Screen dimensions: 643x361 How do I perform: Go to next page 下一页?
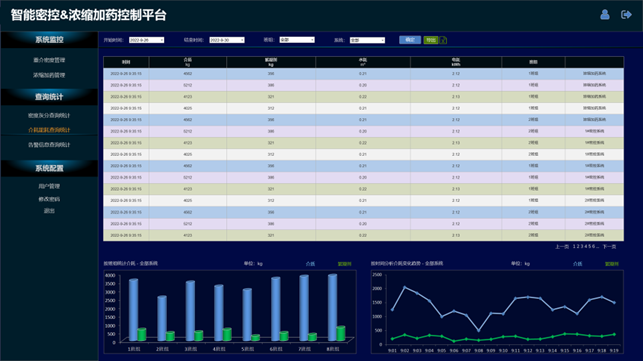tap(609, 247)
